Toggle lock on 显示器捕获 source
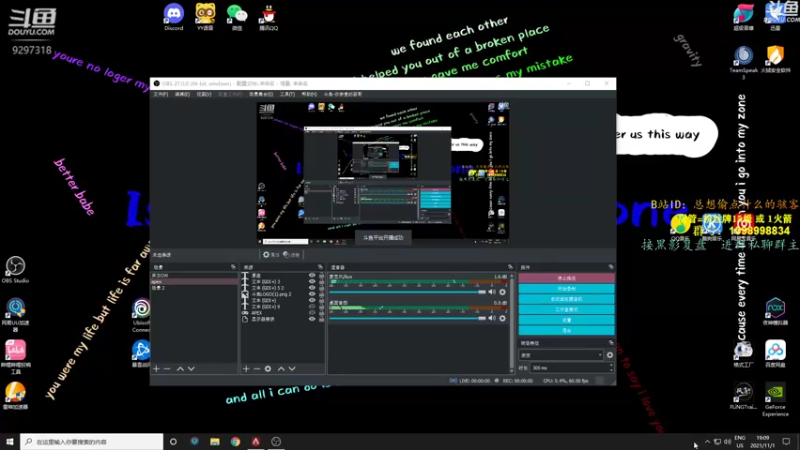The width and height of the screenshot is (800, 450). (x=321, y=319)
